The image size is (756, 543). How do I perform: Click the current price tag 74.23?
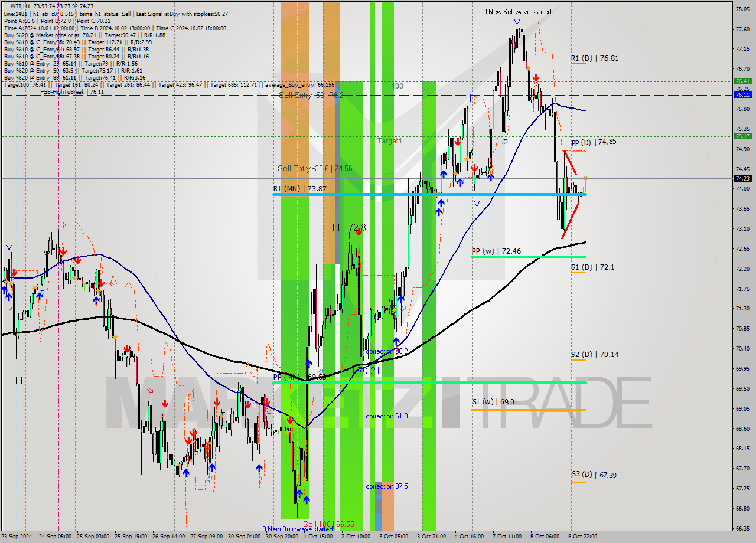tap(742, 178)
